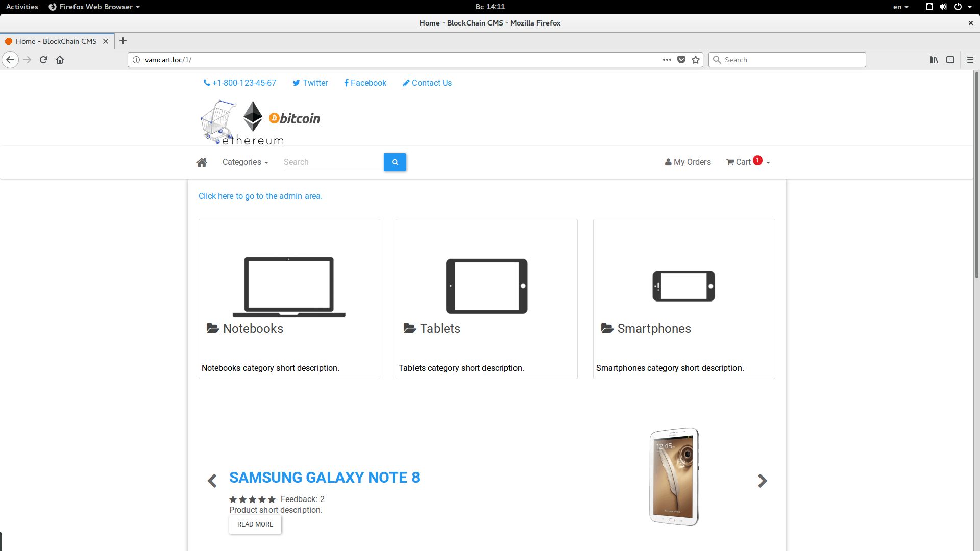Screen dimensions: 980x551
Task: Click the READ MORE button
Action: 255,524
